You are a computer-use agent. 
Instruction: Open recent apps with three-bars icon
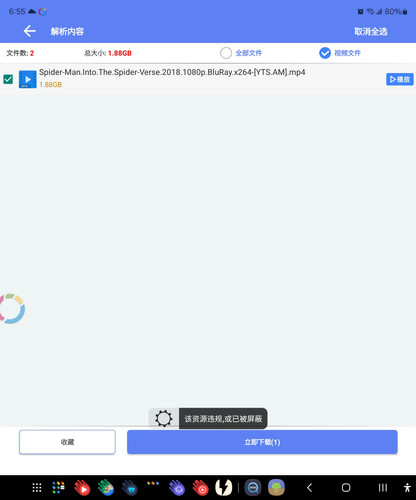click(383, 488)
